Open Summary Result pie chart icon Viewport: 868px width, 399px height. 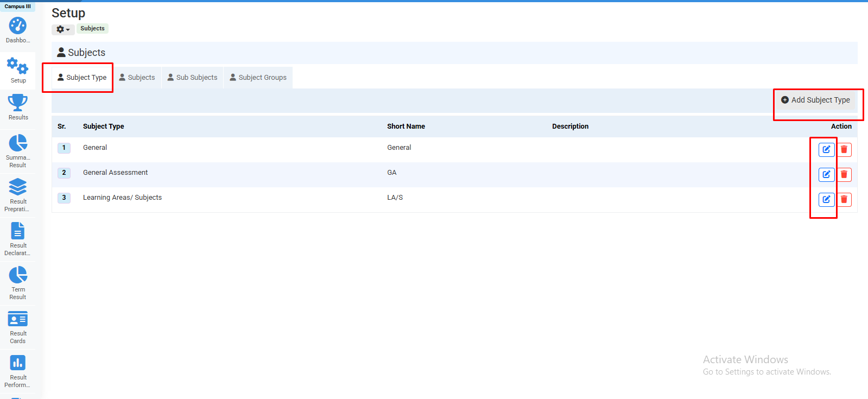18,143
